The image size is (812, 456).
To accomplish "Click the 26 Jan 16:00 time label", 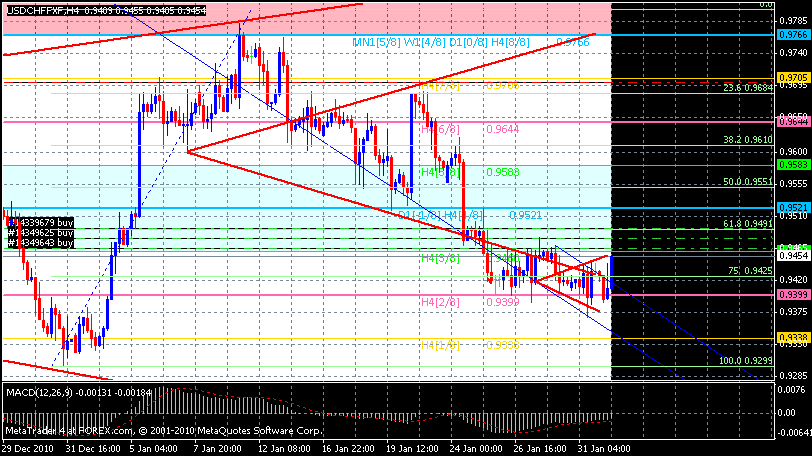I will [x=541, y=448].
